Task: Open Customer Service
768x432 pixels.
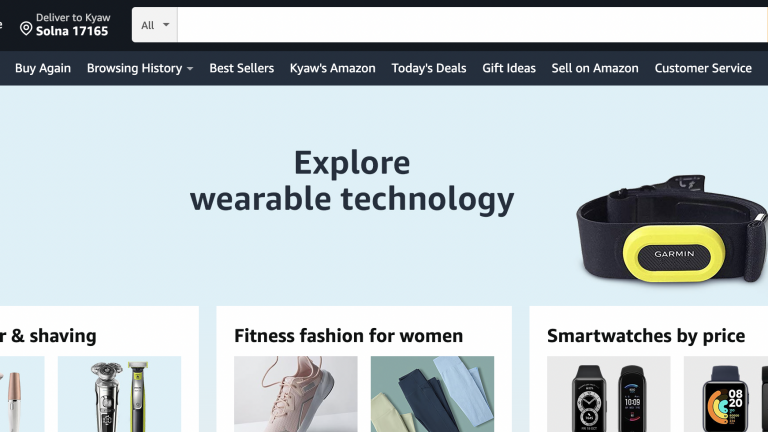Action: (x=703, y=68)
